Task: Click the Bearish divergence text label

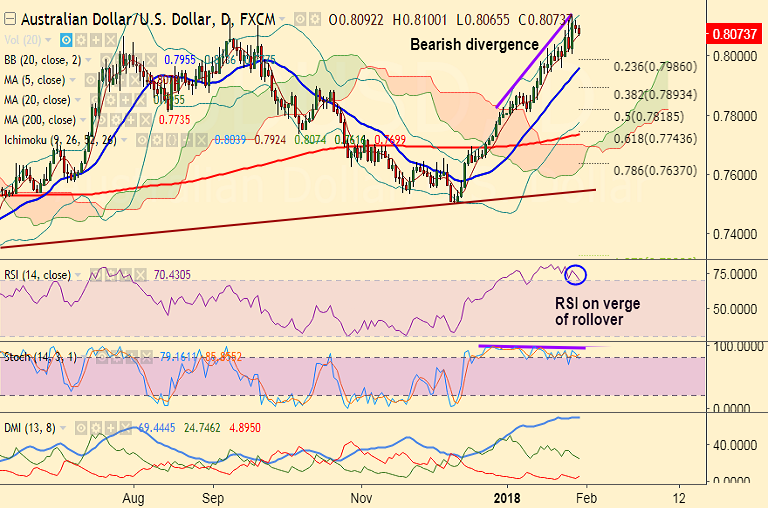Action: click(x=474, y=45)
